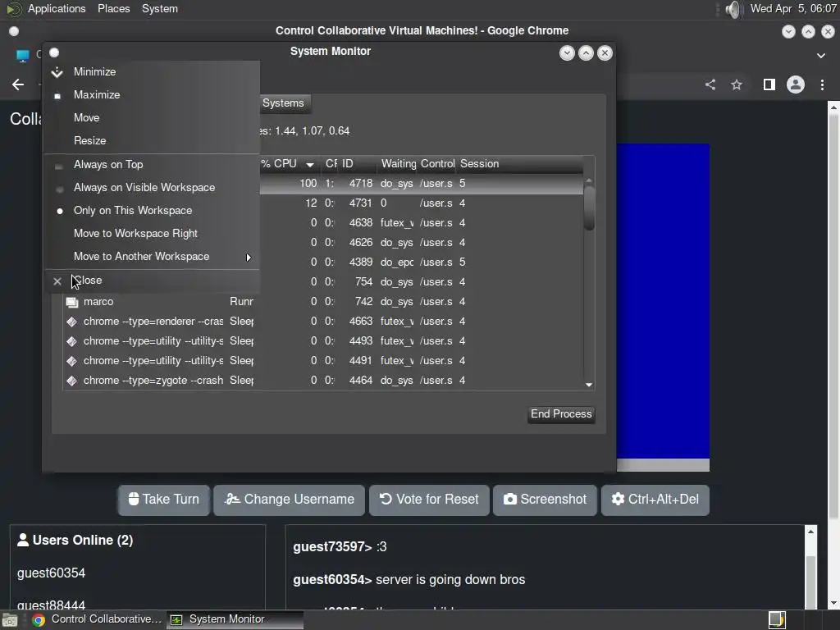Viewport: 840px width, 630px height.
Task: Click icon of chrome --type=renderer process
Action: (x=72, y=322)
